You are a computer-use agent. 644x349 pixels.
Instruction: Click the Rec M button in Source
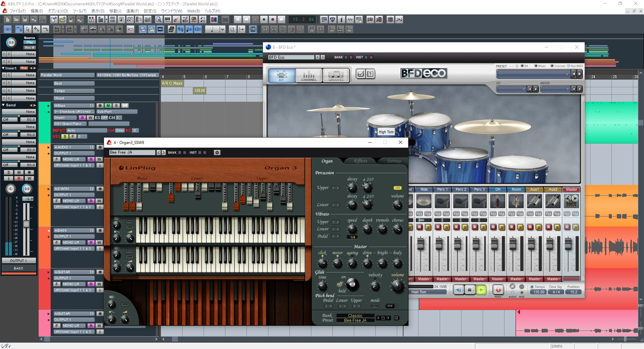pyautogui.click(x=30, y=48)
